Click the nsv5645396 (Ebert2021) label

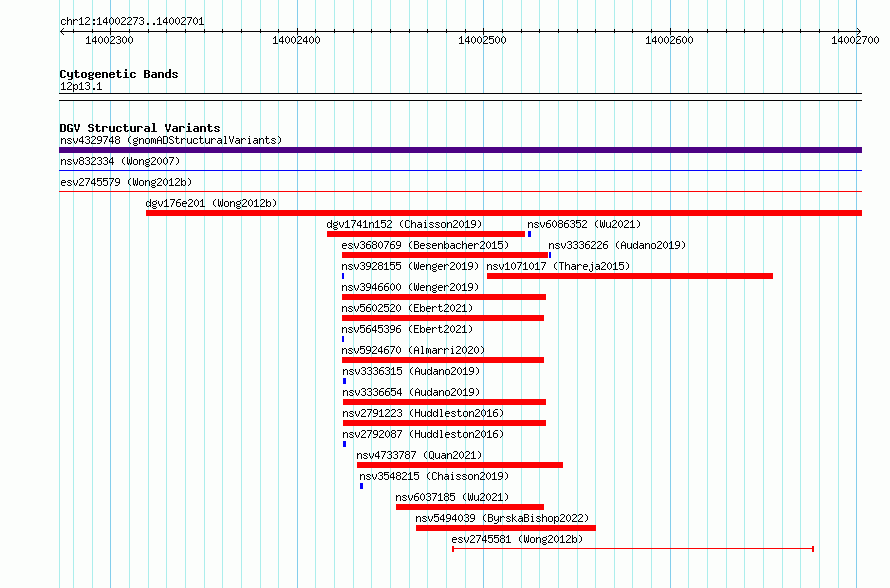tap(407, 329)
